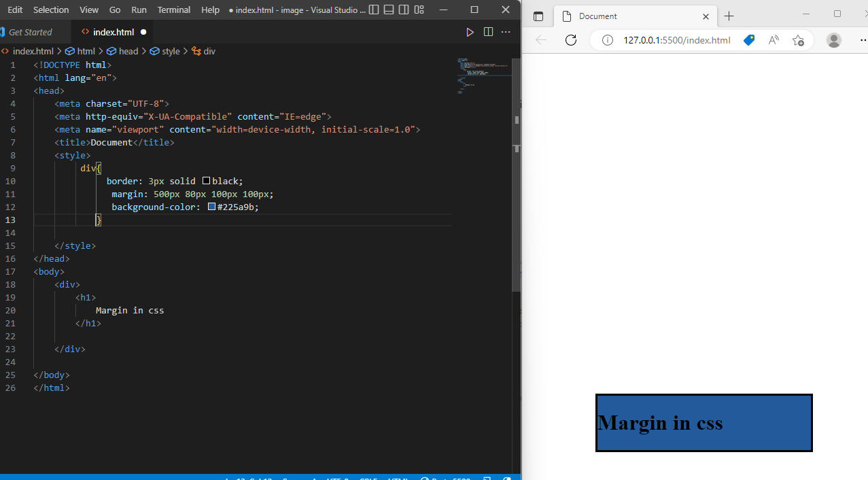
Task: Switch to the Get Started tab
Action: point(31,32)
